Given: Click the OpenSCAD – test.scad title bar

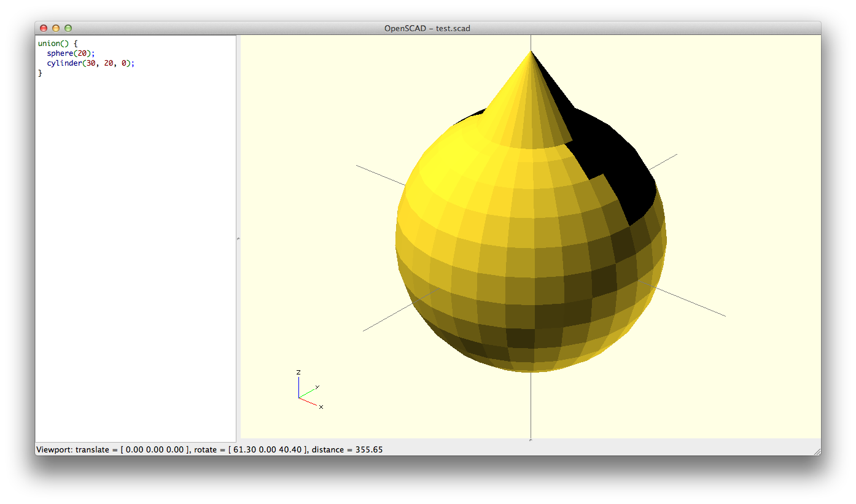Looking at the screenshot, I should [x=427, y=28].
